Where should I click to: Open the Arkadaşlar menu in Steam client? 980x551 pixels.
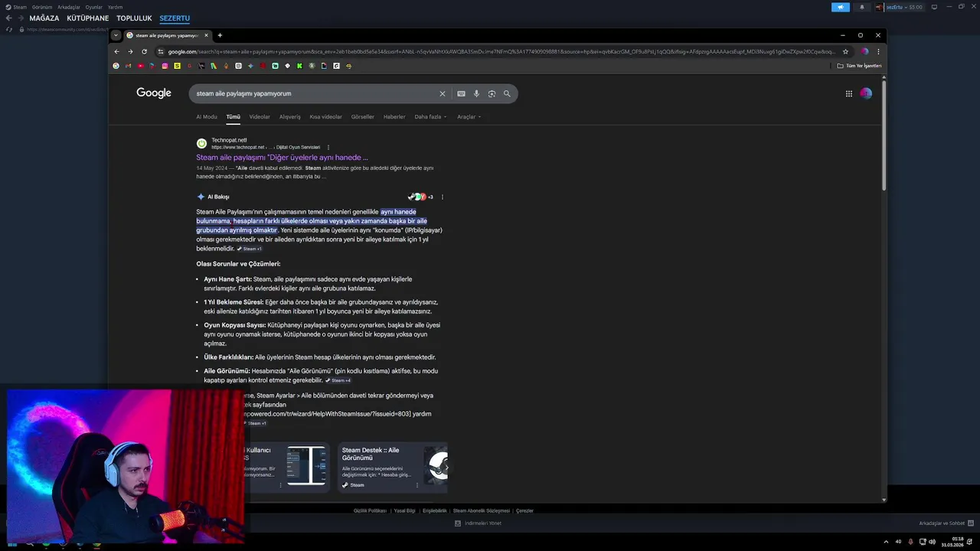point(69,7)
